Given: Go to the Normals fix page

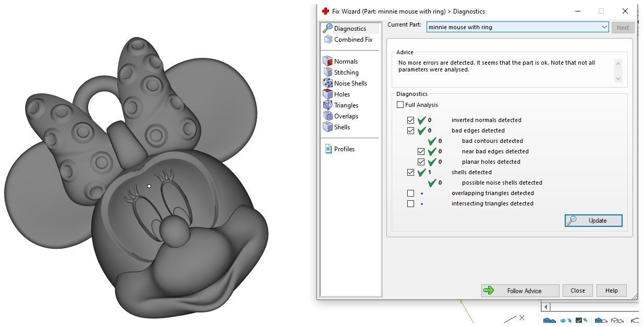Looking at the screenshot, I should pyautogui.click(x=340, y=62).
